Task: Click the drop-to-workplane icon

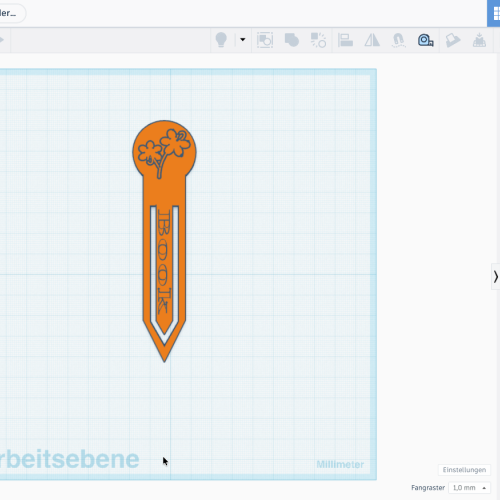Action: pyautogui.click(x=479, y=40)
